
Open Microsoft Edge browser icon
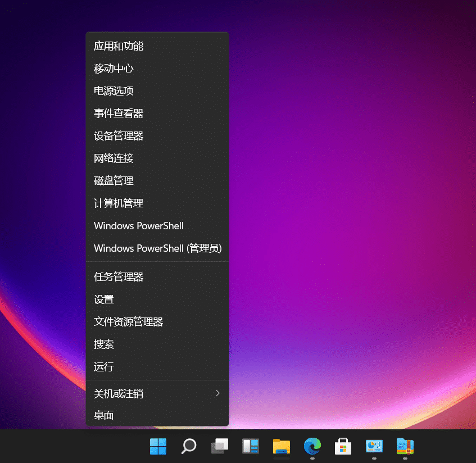pos(312,446)
